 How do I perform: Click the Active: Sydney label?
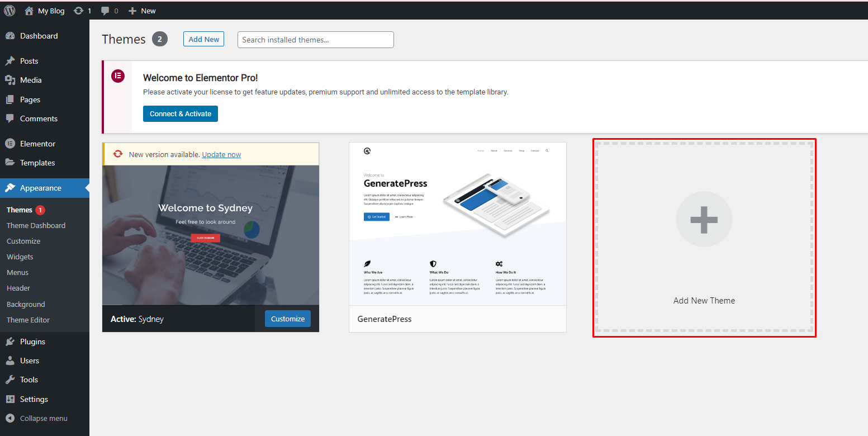coord(137,319)
